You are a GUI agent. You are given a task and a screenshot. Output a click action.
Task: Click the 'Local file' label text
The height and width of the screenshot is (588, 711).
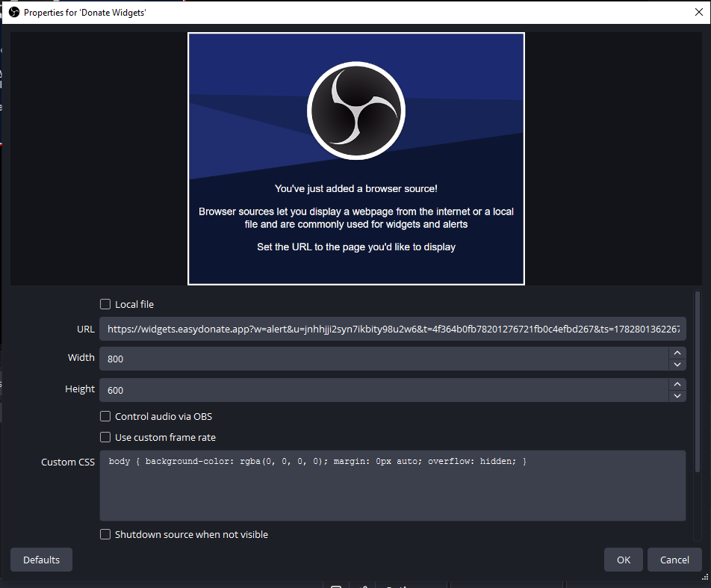(134, 304)
